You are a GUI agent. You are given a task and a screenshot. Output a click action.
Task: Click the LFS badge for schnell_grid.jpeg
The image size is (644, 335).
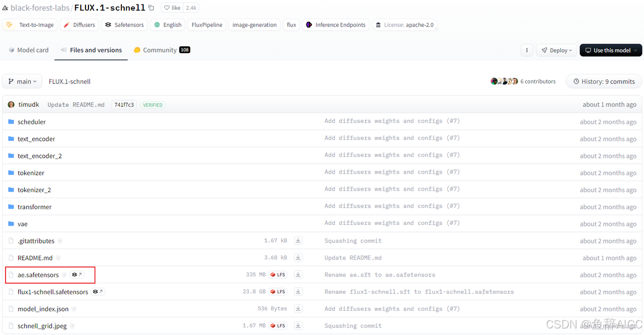[x=278, y=326]
